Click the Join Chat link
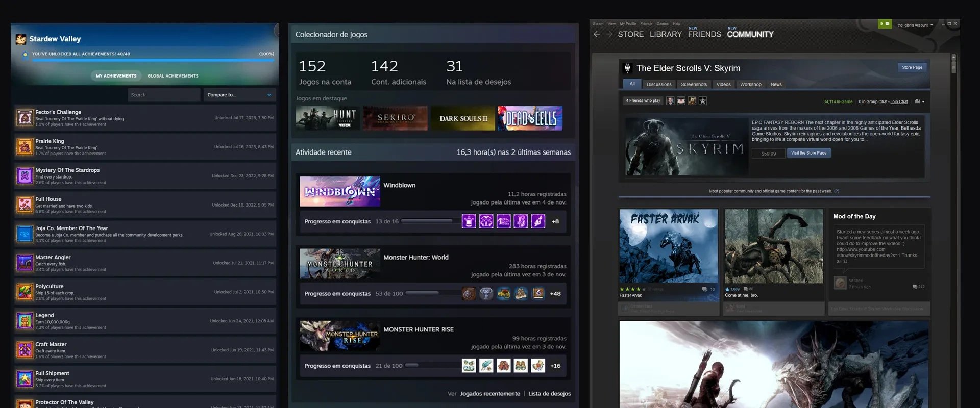The height and width of the screenshot is (408, 980). coord(899,101)
